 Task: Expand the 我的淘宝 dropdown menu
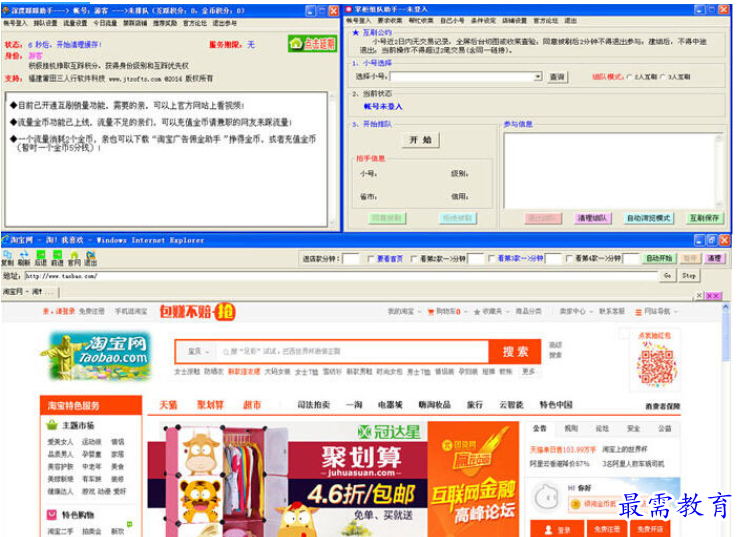(404, 311)
